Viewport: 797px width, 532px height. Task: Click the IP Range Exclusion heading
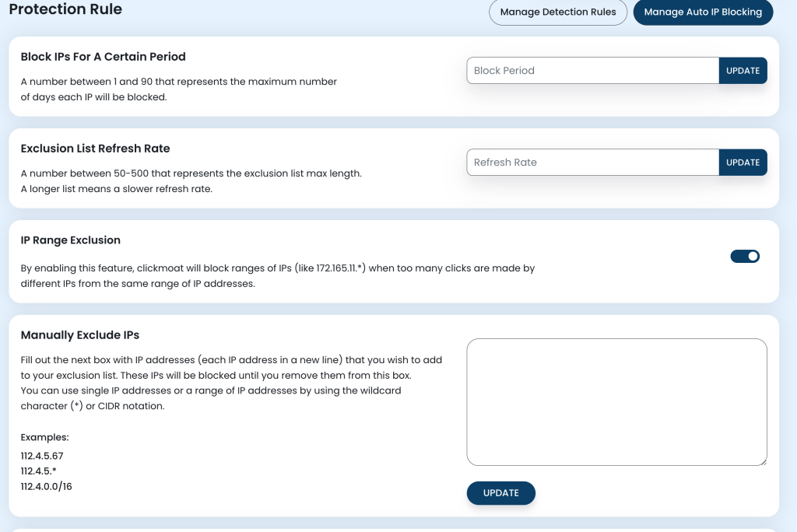[x=71, y=240]
